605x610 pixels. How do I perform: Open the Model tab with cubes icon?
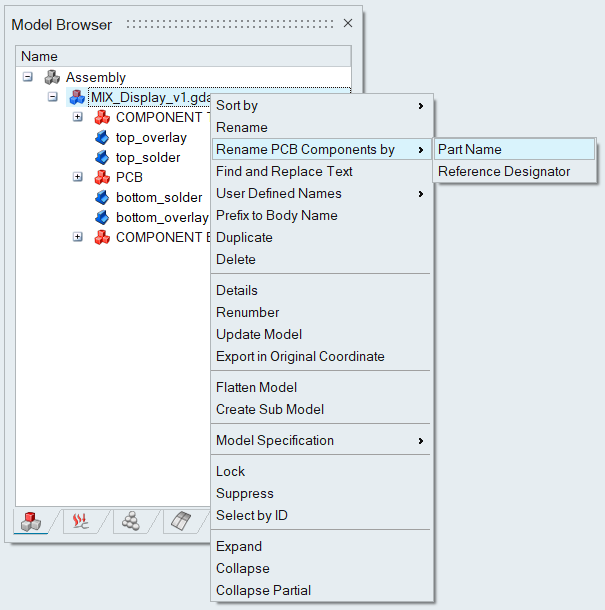[31, 521]
